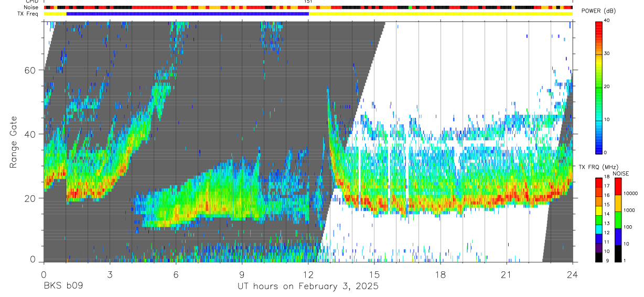Click the 9 label on TX FRQ scale
This screenshot has width=644, height=297.
tap(607, 260)
